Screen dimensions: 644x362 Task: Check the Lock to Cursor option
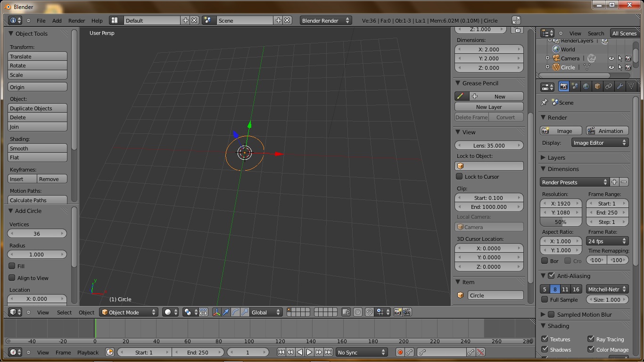point(459,176)
